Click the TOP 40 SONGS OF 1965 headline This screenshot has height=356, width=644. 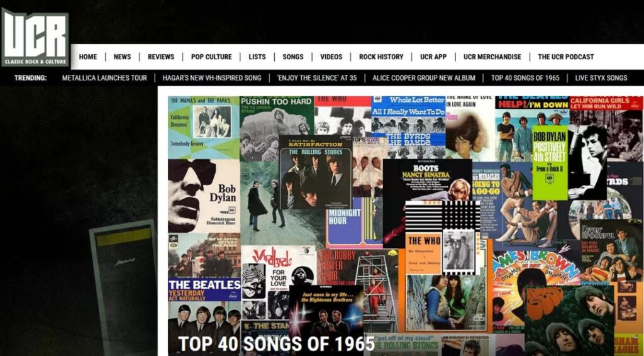pyautogui.click(x=277, y=344)
